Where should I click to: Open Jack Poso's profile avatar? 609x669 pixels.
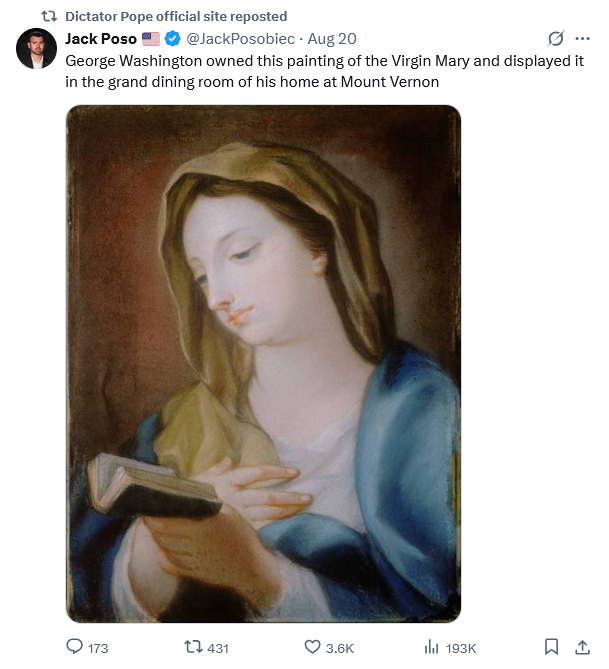pos(36,48)
